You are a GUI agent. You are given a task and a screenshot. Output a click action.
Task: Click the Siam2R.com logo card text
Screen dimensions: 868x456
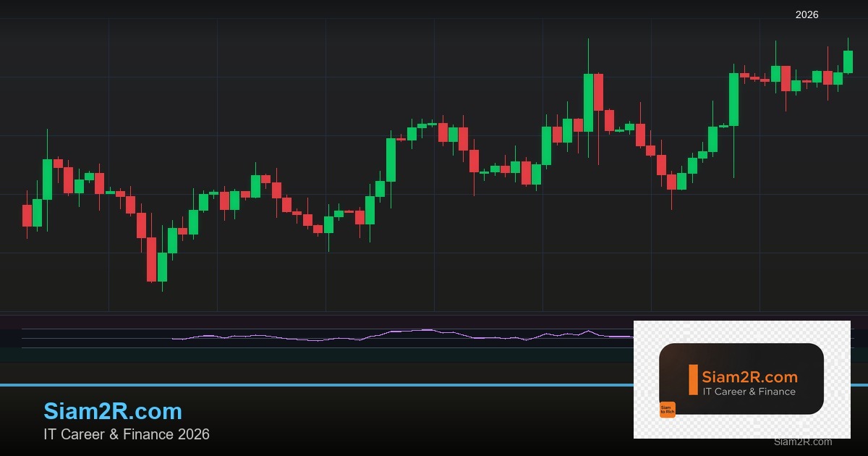click(749, 376)
